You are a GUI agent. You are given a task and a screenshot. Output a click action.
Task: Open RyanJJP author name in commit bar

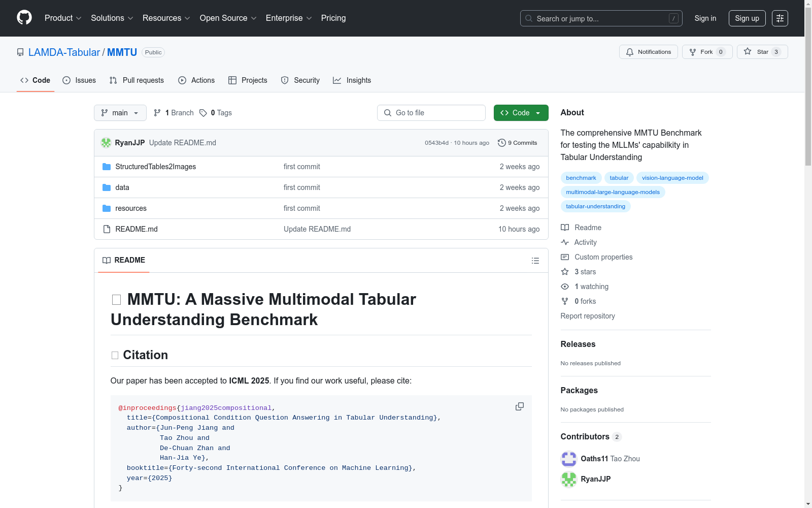pos(130,143)
